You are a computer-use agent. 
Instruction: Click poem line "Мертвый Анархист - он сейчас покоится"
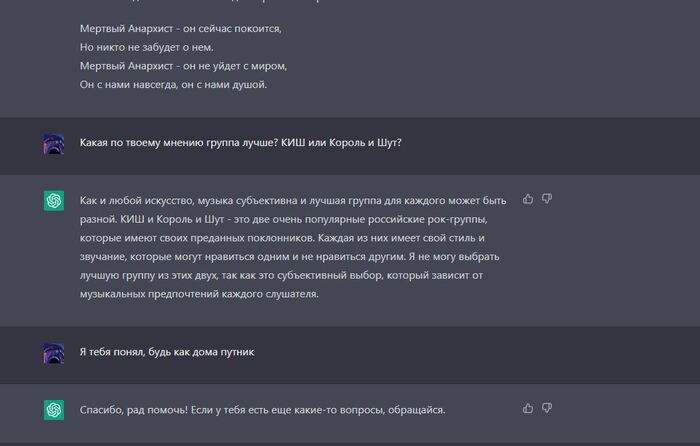181,28
